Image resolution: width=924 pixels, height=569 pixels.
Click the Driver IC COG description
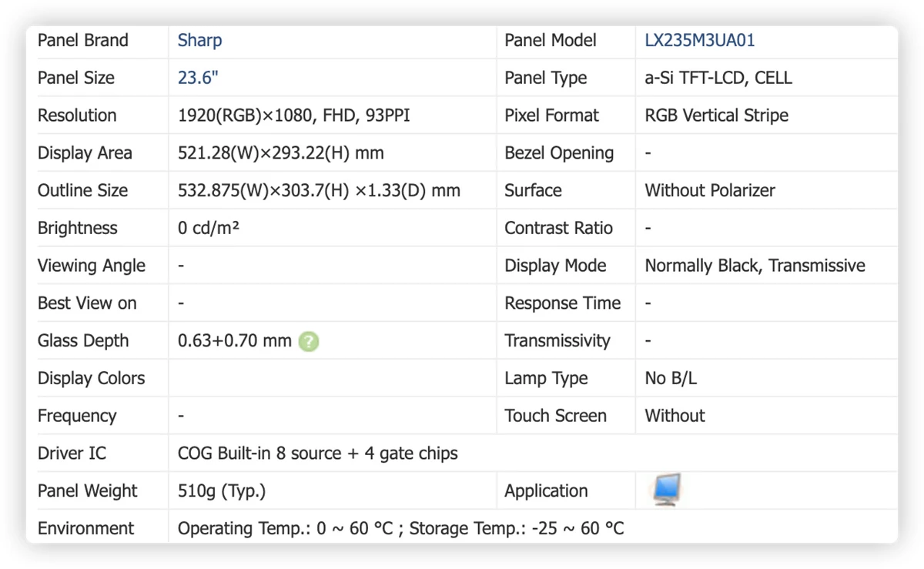click(x=317, y=454)
